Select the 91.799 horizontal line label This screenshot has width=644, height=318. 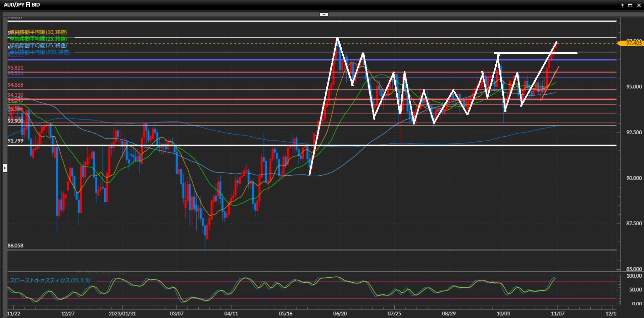tap(15, 141)
